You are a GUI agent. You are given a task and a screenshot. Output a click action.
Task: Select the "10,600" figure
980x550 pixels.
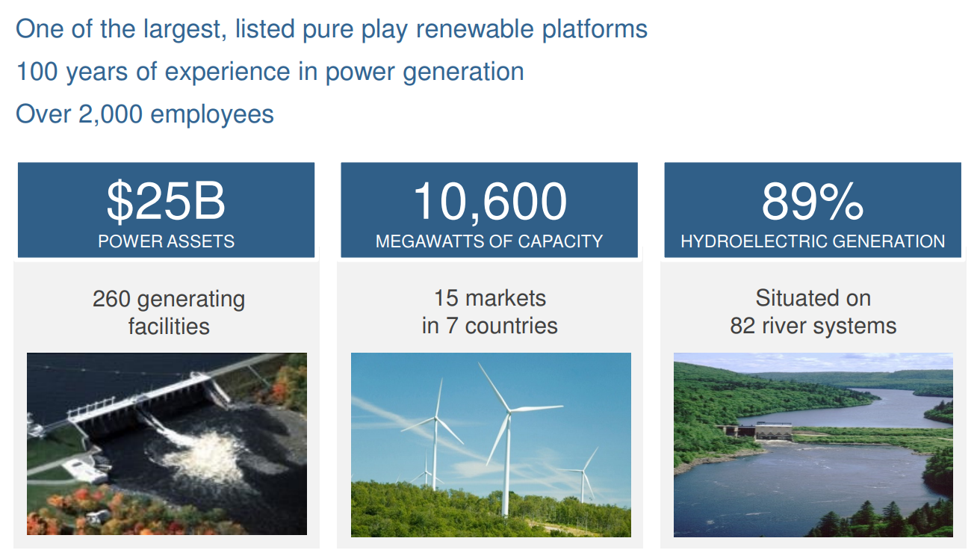490,201
